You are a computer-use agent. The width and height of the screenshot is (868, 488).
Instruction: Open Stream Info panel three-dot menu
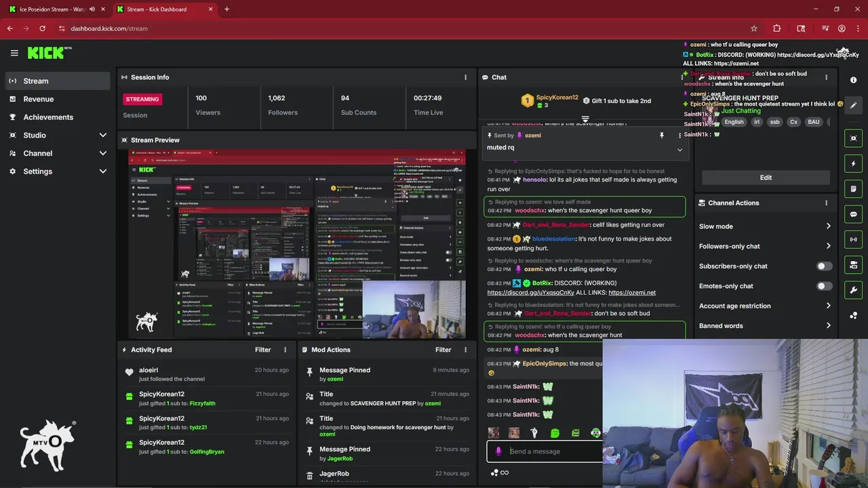click(826, 77)
